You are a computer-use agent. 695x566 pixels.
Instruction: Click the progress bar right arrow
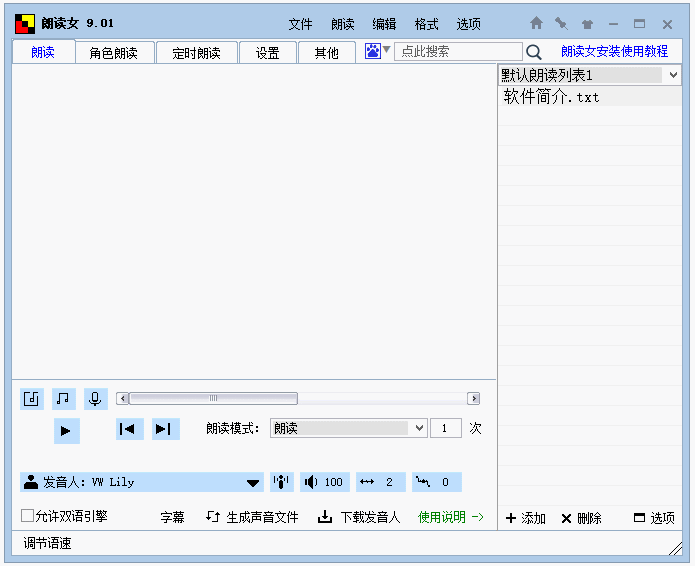coord(473,398)
